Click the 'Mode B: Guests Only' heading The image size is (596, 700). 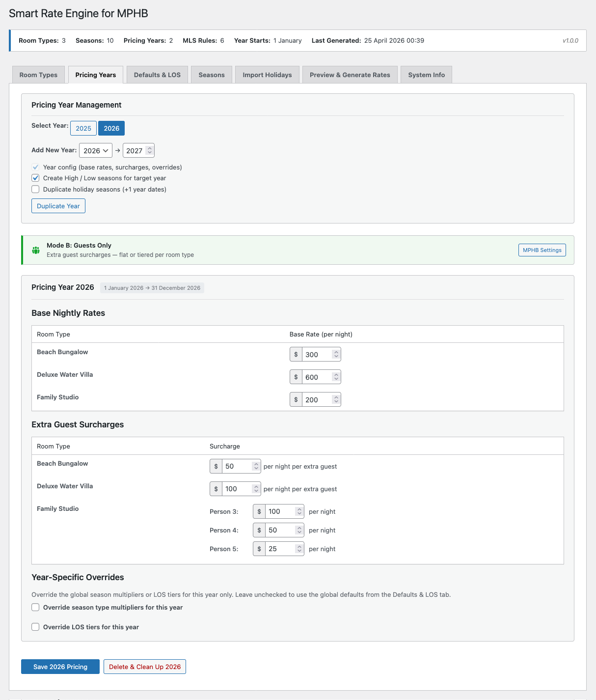pos(79,245)
